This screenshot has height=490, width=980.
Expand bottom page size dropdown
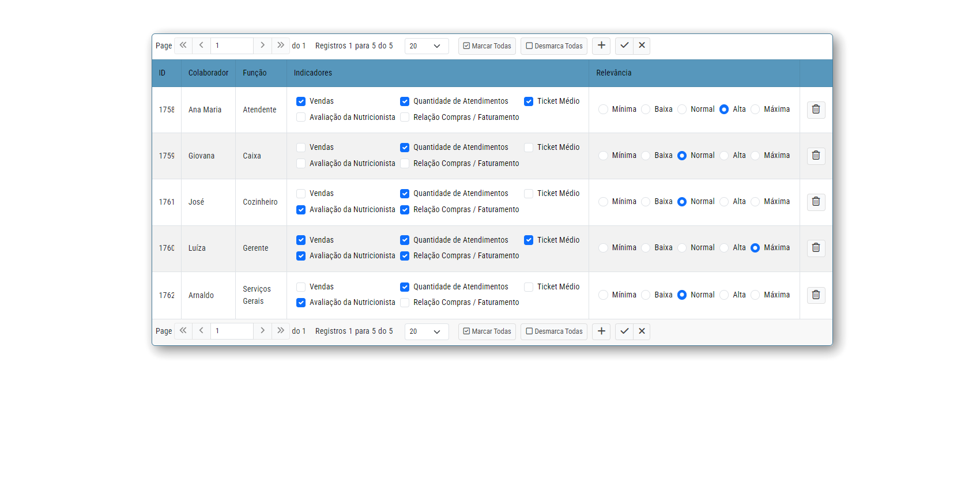(426, 331)
